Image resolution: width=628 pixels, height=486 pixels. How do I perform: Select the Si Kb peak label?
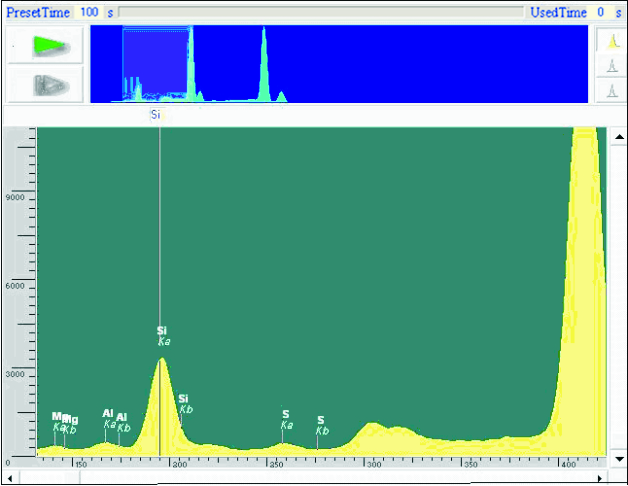(x=185, y=404)
